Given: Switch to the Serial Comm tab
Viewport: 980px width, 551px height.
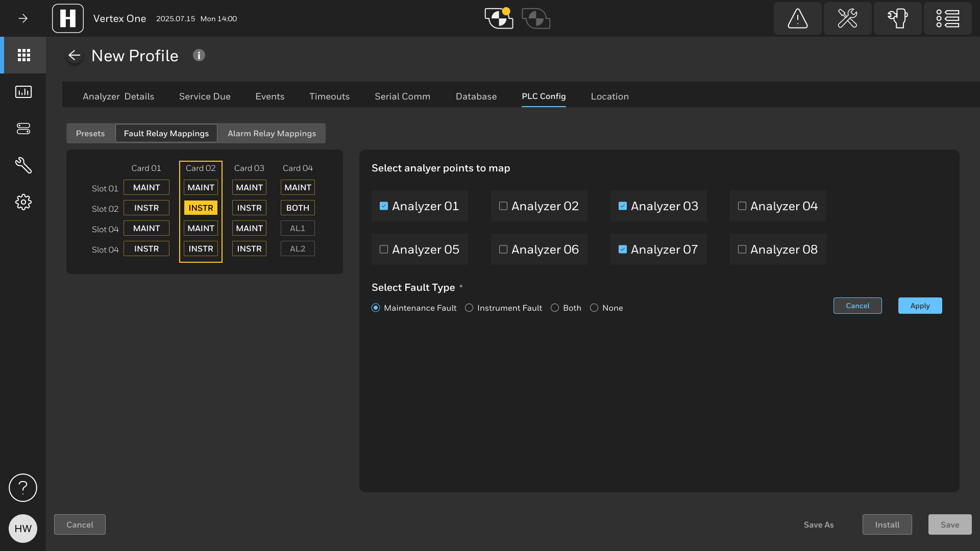Looking at the screenshot, I should pyautogui.click(x=402, y=96).
